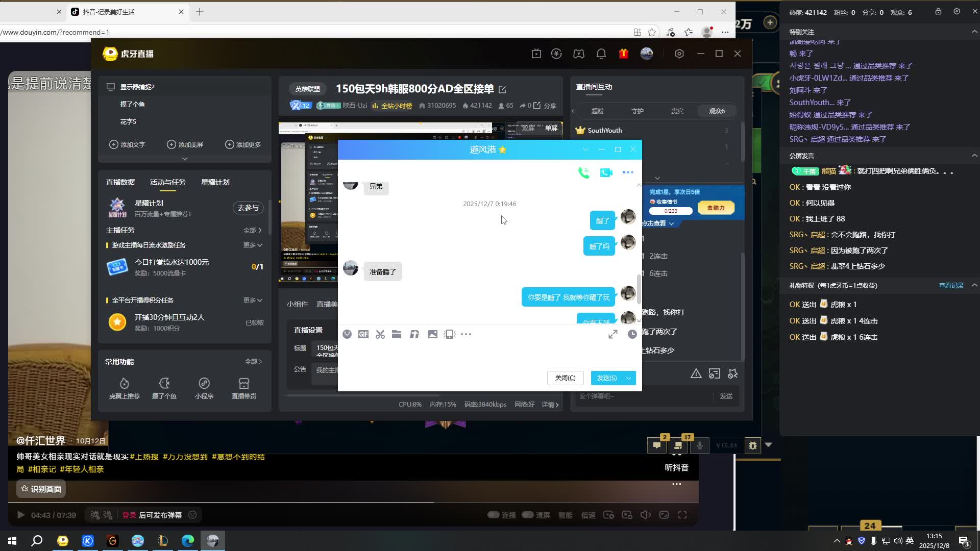The image size is (980, 551).
Task: Toggle the 清屏 clear screen switch
Action: pyautogui.click(x=528, y=515)
